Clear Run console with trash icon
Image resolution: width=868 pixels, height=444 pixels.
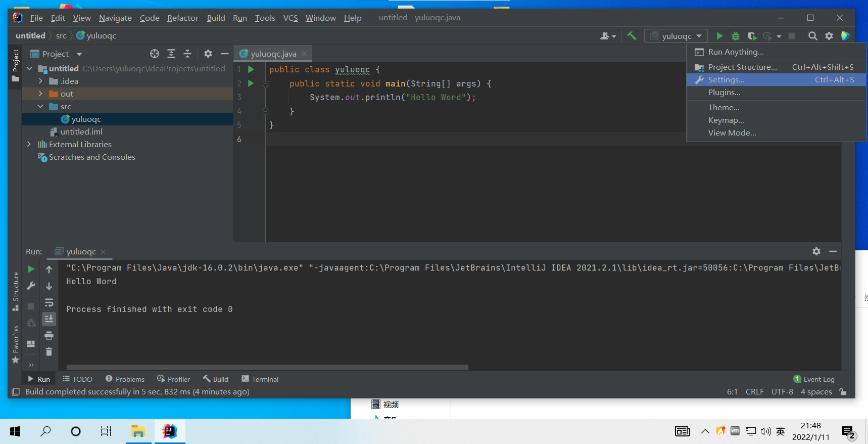(x=49, y=351)
